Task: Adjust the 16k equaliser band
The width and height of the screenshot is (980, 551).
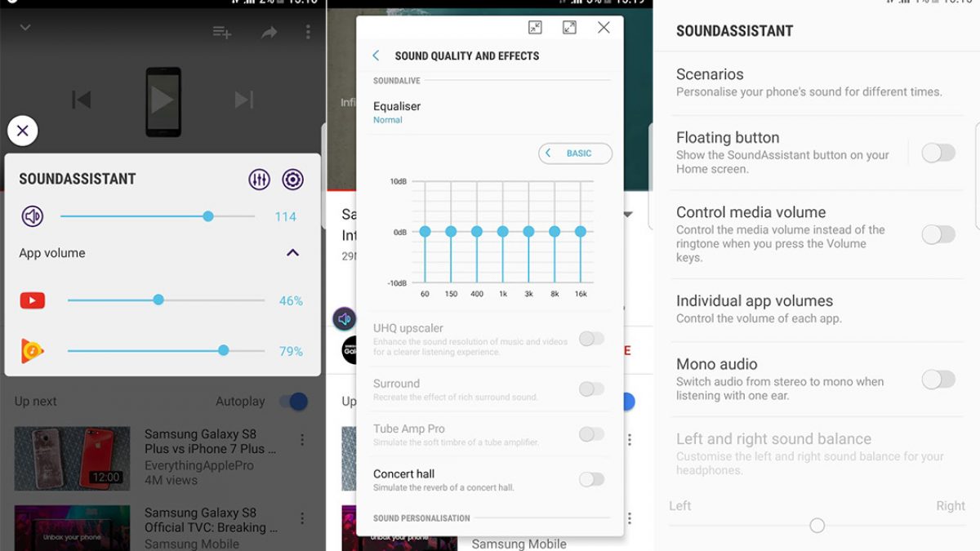Action: tap(581, 232)
